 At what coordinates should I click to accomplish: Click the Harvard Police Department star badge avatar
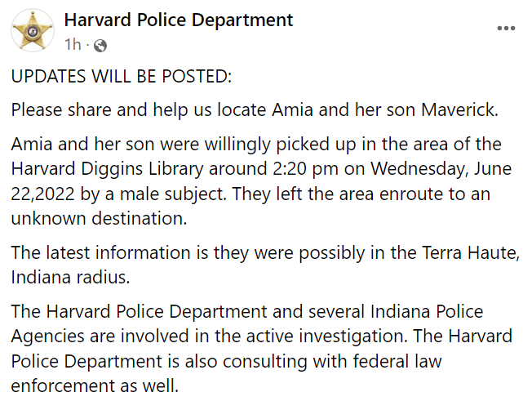(x=33, y=29)
